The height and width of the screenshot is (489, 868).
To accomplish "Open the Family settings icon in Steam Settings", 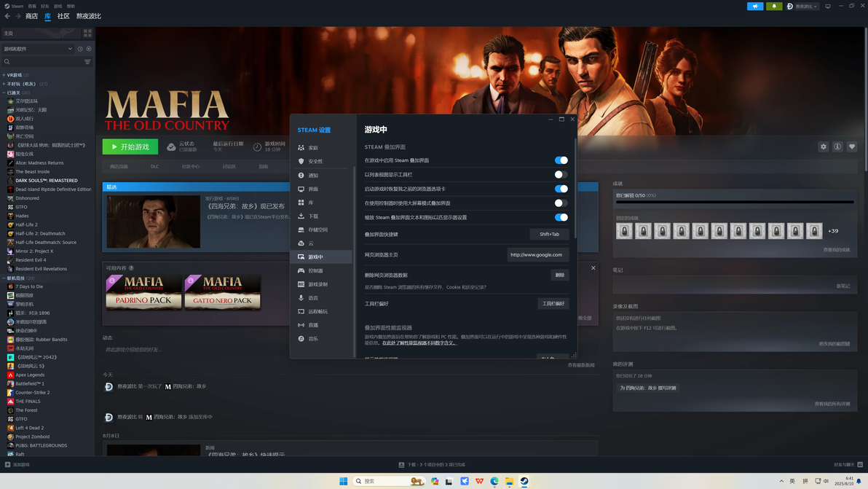I will [301, 148].
